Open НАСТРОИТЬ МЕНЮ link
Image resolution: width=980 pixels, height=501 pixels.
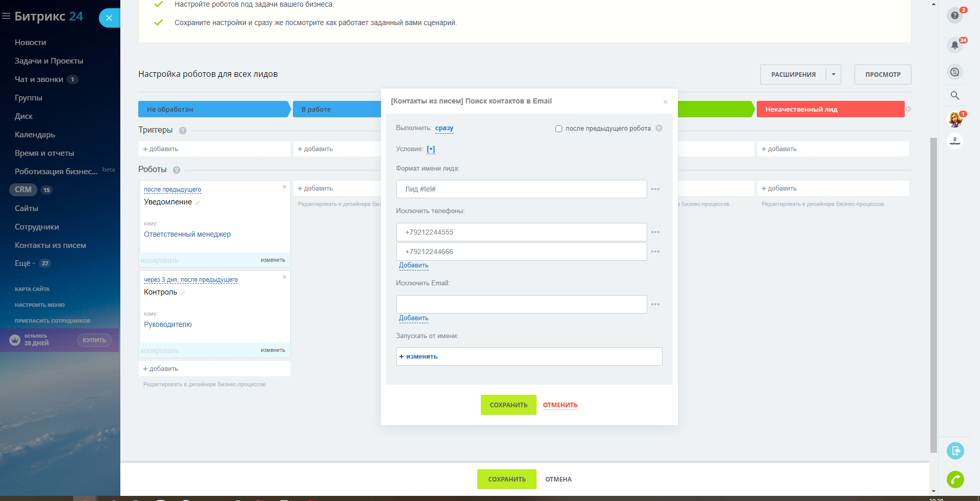pos(39,305)
